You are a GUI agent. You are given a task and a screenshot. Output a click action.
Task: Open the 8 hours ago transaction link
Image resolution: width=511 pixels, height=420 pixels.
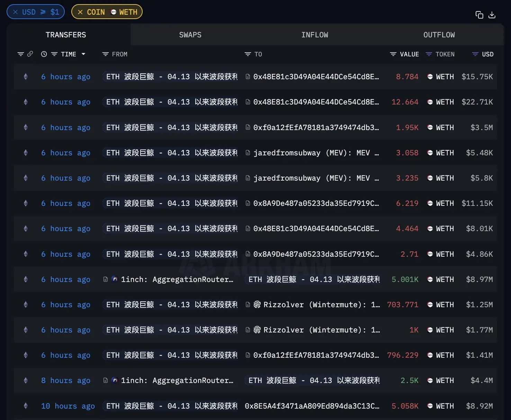pyautogui.click(x=65, y=381)
